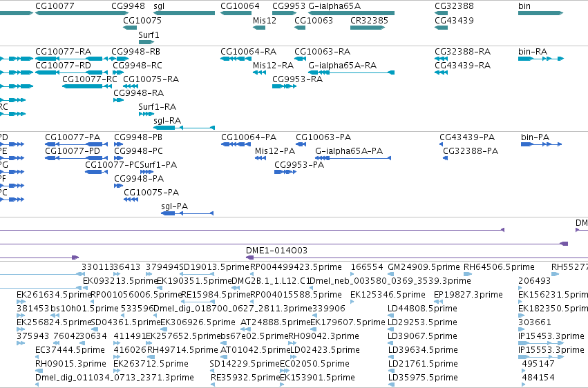Click the CG10064-RA transcript label
The width and height of the screenshot is (588, 388).
coord(249,51)
